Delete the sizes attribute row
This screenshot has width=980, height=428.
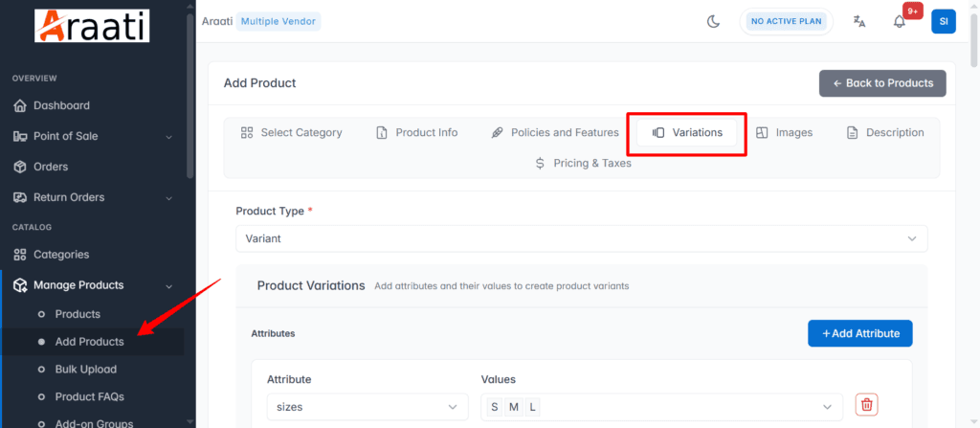pyautogui.click(x=866, y=404)
